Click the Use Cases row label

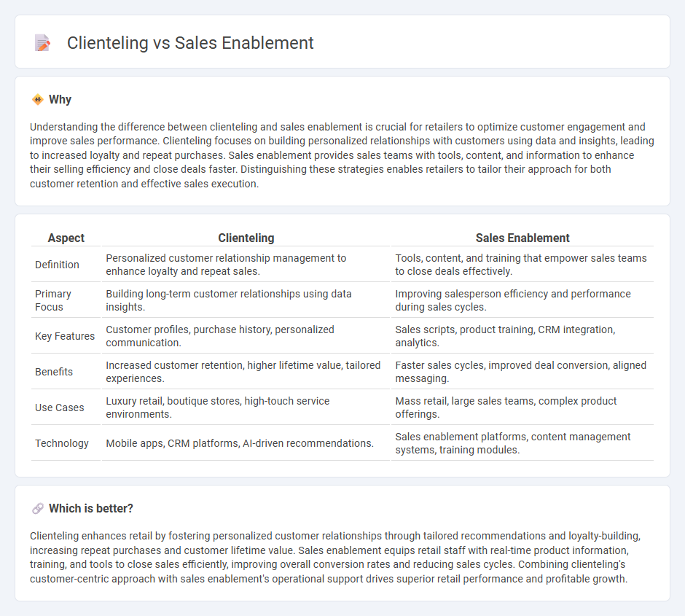(60, 408)
